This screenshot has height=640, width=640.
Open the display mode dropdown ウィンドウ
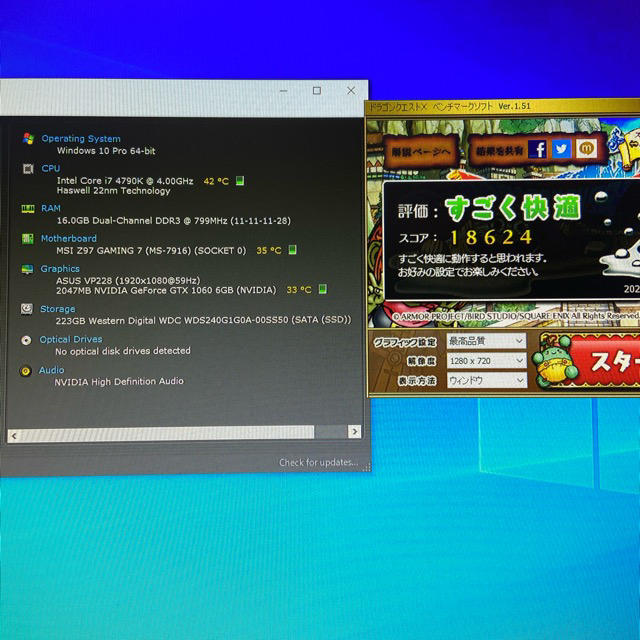coord(487,380)
